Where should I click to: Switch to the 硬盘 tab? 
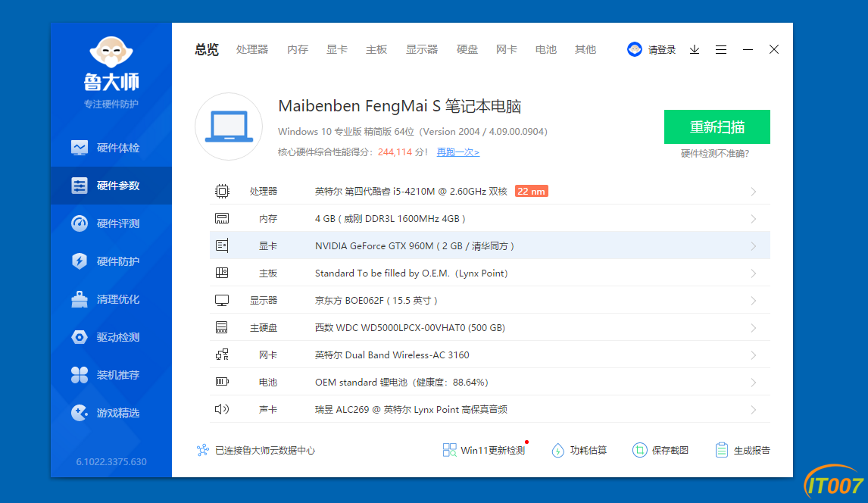tap(467, 50)
